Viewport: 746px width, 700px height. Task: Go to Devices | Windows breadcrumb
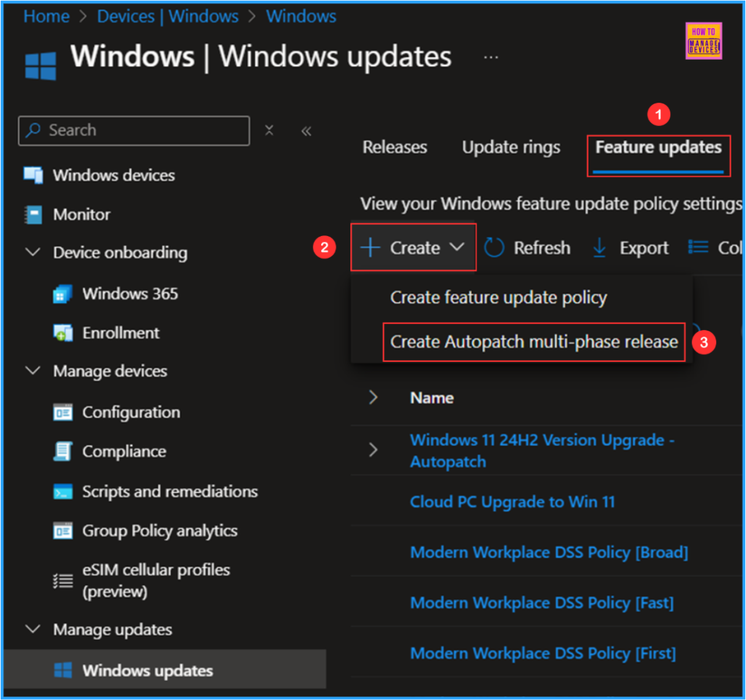point(168,16)
